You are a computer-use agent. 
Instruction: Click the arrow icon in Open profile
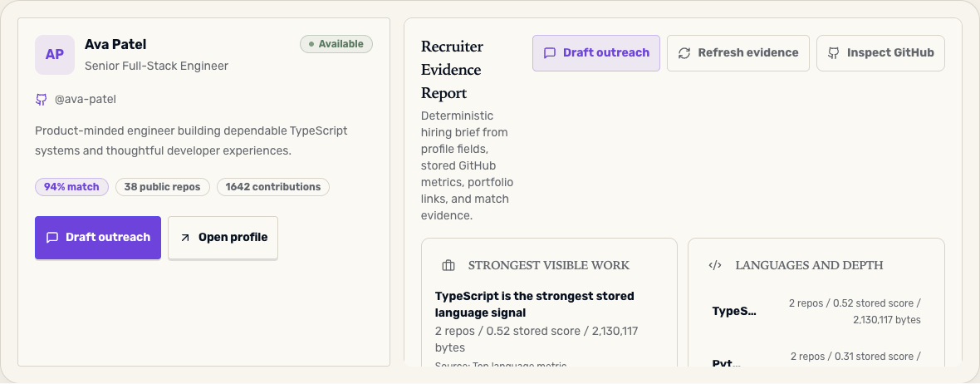[x=185, y=238]
